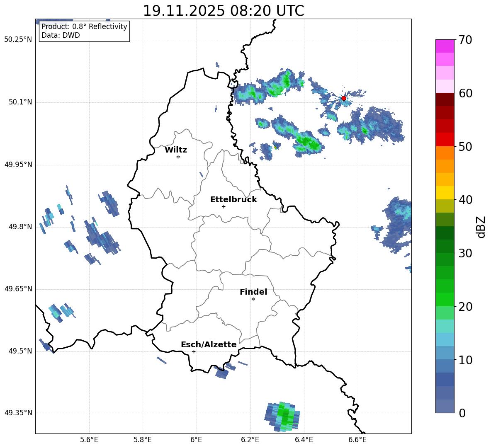Click the Wiltz station cross marker
This screenshot has height=448, width=491.
[x=178, y=157]
